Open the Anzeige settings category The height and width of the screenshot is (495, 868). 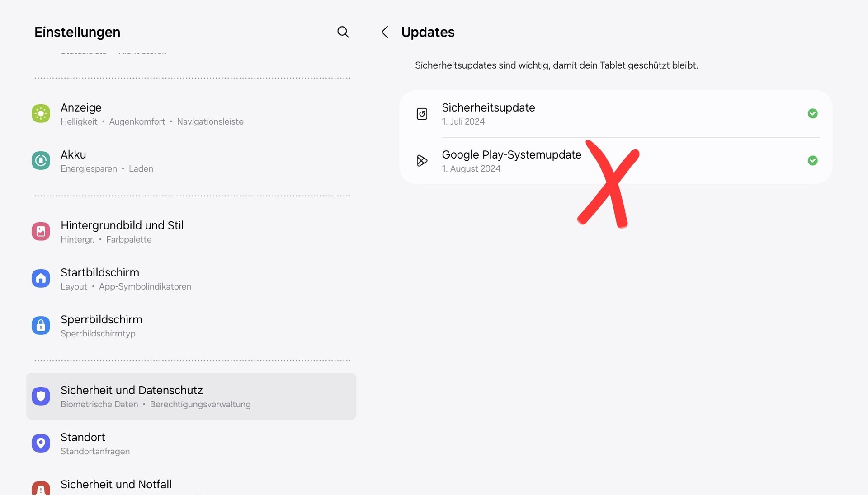151,114
